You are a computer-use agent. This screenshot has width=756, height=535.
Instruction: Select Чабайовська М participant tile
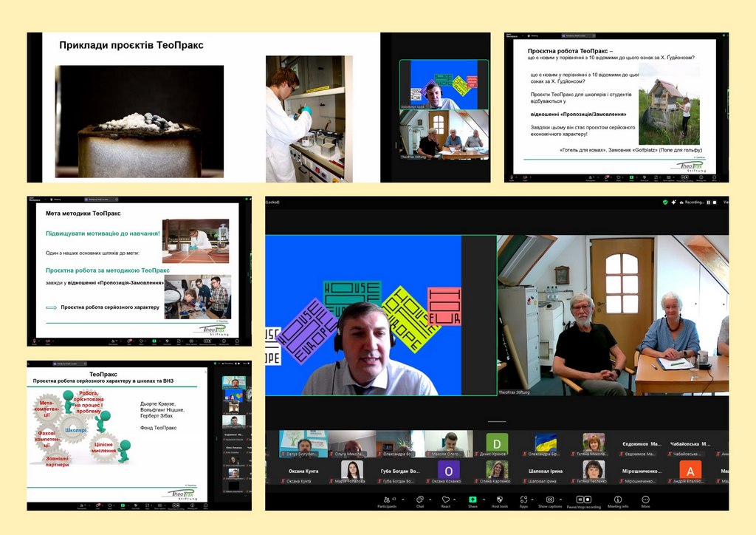(x=690, y=444)
